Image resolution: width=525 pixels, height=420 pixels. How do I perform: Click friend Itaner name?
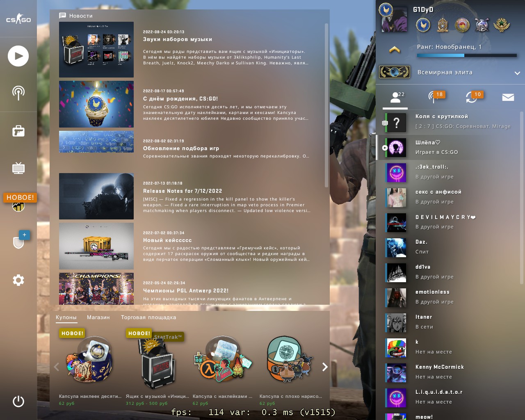[x=424, y=317]
